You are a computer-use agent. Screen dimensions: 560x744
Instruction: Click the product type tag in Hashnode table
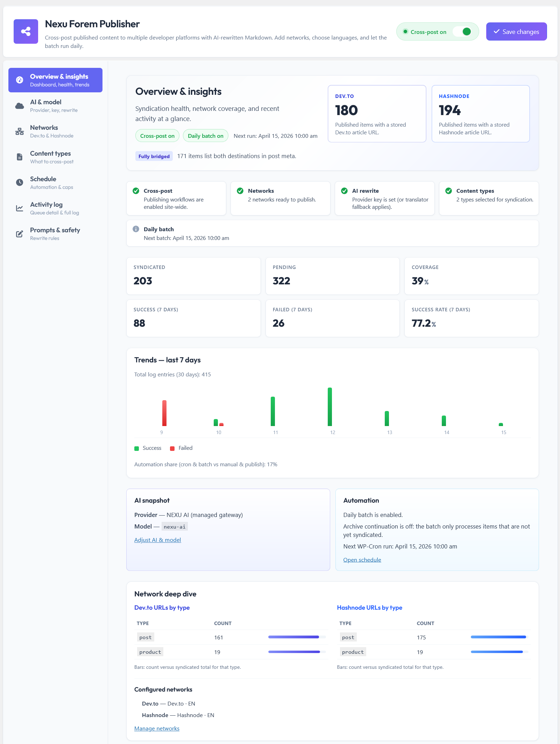coord(353,652)
